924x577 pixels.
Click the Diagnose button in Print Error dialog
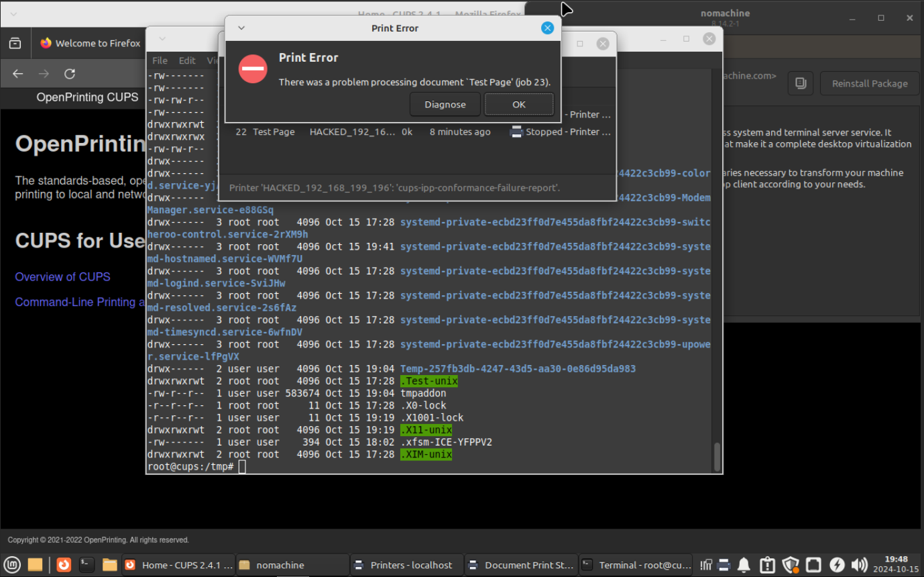pos(445,104)
